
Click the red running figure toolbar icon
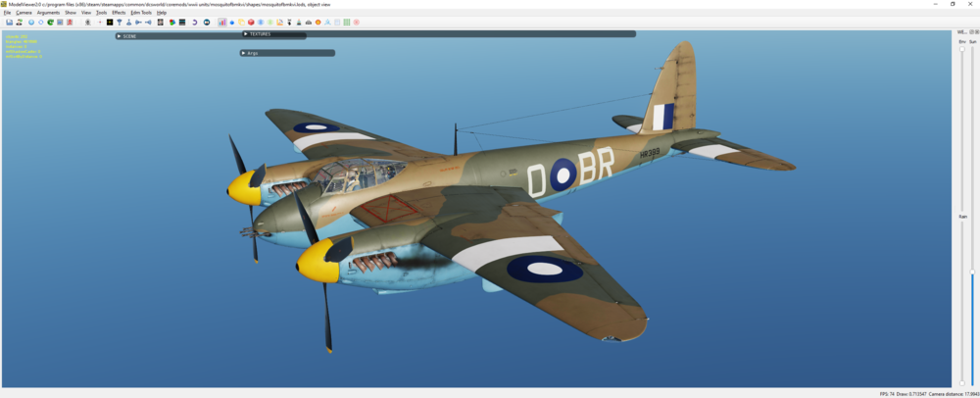70,22
